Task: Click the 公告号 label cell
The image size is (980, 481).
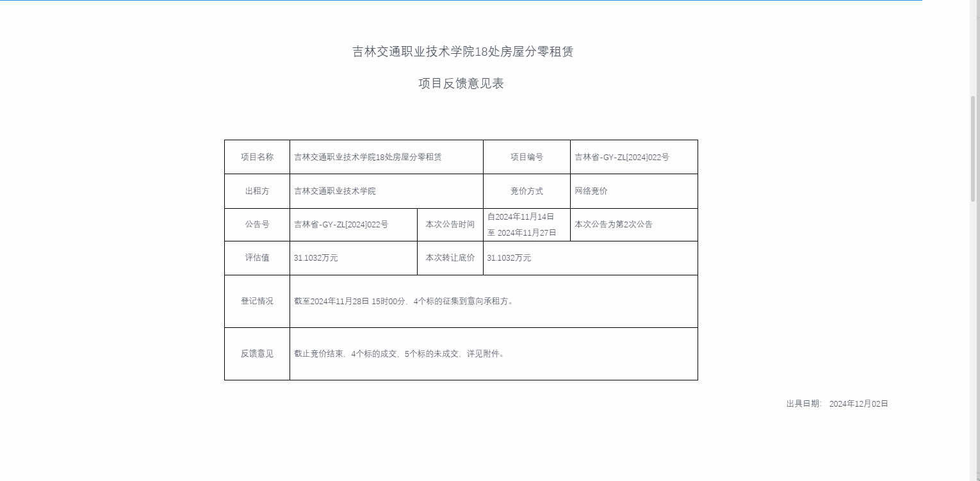Action: [257, 225]
